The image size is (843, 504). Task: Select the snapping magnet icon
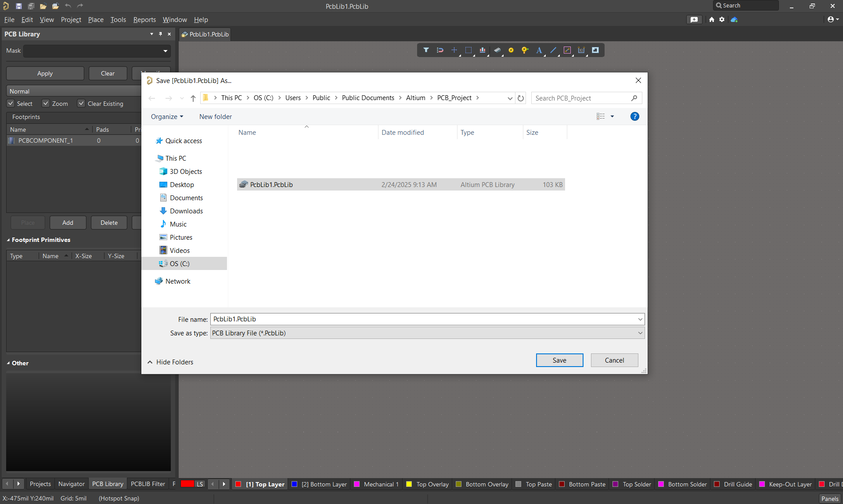click(440, 50)
